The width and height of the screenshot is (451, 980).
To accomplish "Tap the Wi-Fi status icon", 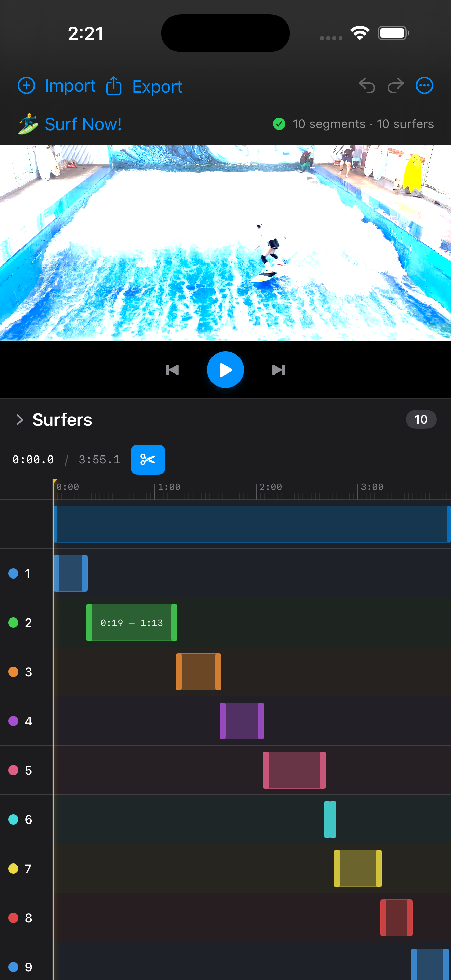I will tap(360, 33).
